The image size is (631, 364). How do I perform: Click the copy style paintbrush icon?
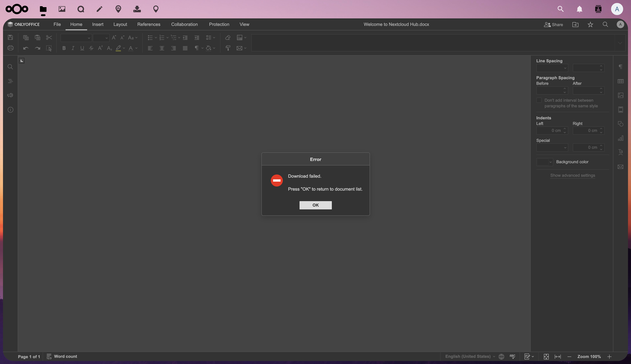[228, 48]
